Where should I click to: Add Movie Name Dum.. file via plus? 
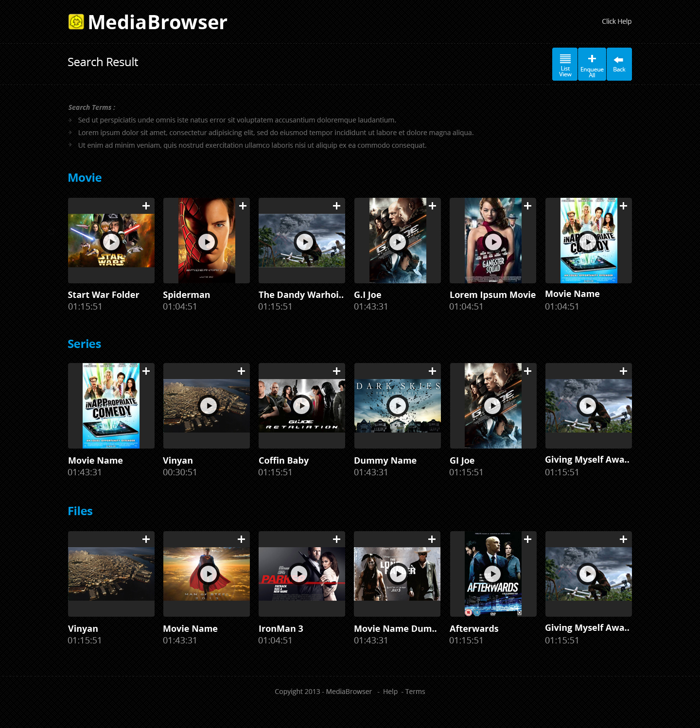pos(432,539)
